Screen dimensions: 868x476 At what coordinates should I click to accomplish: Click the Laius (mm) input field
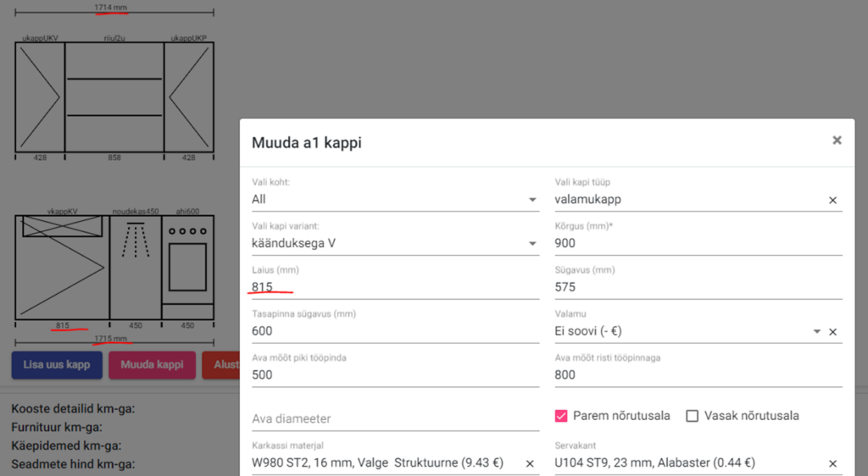tap(394, 287)
